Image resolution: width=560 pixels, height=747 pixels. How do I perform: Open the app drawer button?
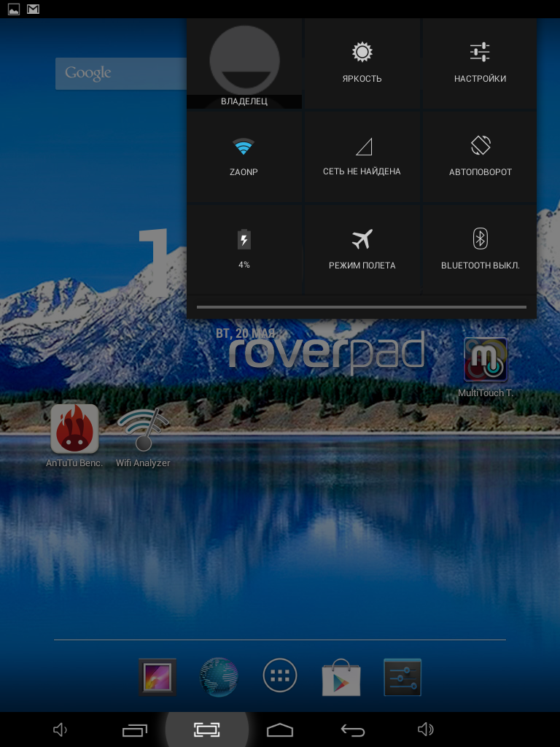(x=280, y=676)
